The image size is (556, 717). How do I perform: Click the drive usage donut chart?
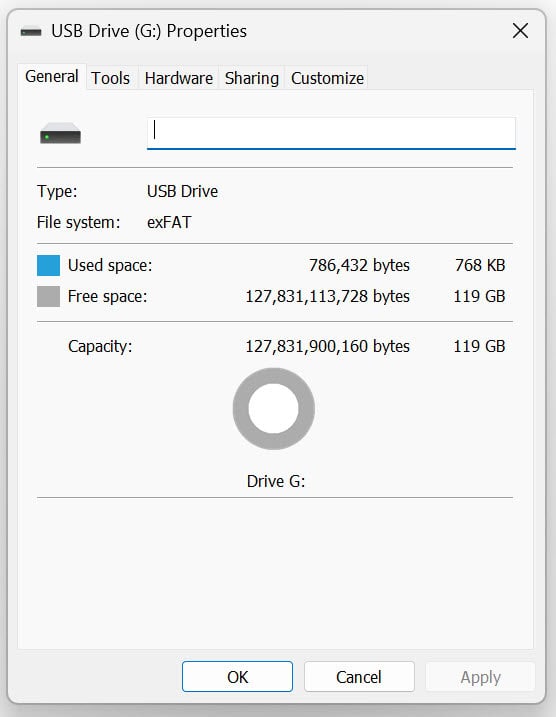click(273, 409)
